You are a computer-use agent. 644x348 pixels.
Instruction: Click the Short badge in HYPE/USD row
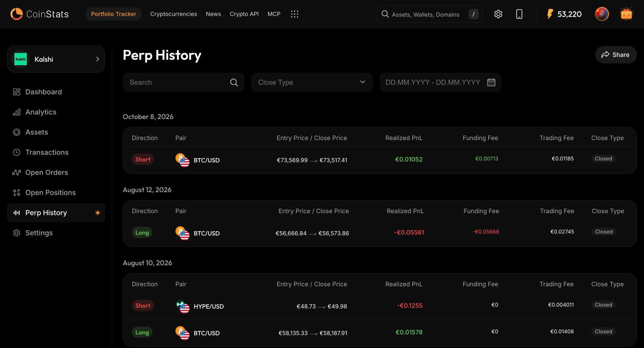(143, 306)
